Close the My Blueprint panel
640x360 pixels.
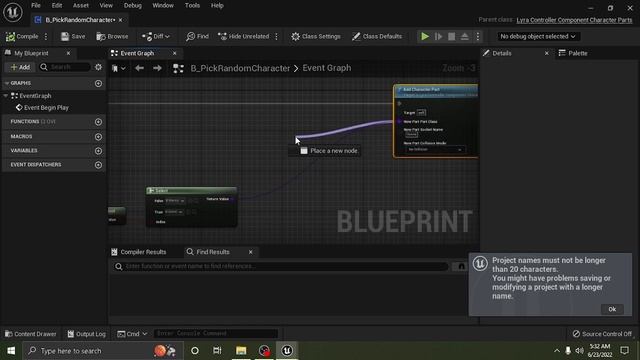(x=68, y=53)
